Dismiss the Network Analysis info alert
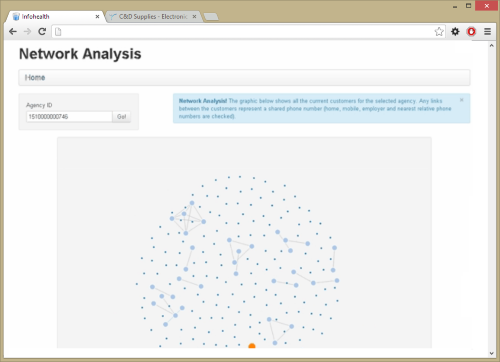 coord(462,100)
